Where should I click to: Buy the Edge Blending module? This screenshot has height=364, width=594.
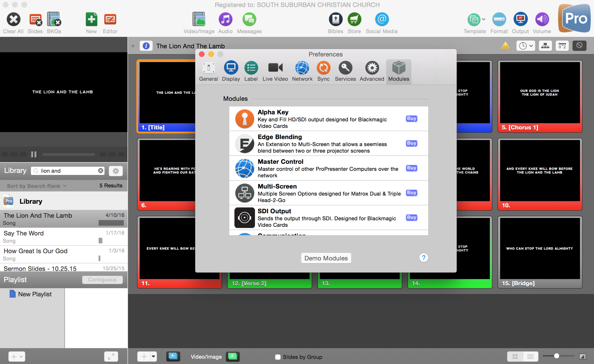[411, 143]
